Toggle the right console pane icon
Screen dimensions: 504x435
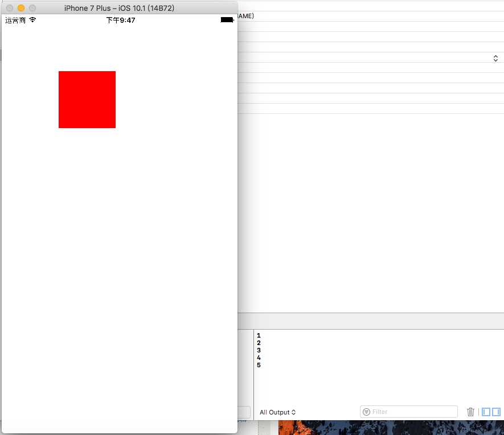pos(496,412)
